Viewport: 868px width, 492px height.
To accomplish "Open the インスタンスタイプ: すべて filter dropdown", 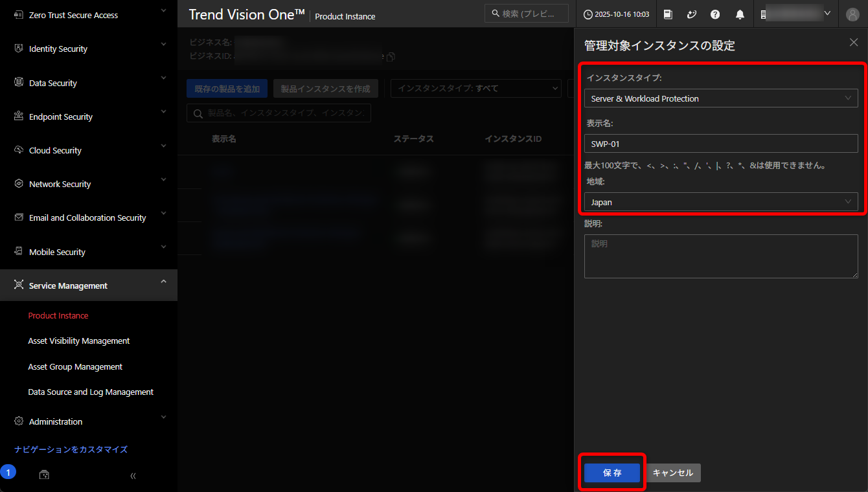I will (x=476, y=89).
